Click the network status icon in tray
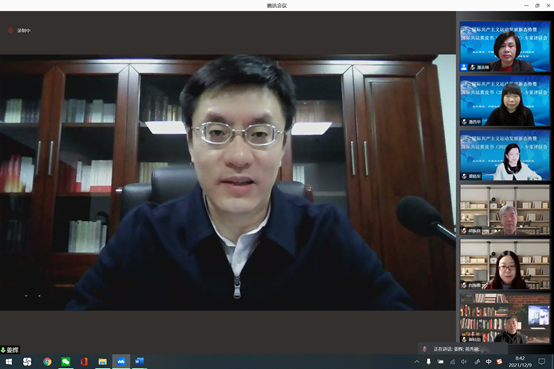 [452, 362]
